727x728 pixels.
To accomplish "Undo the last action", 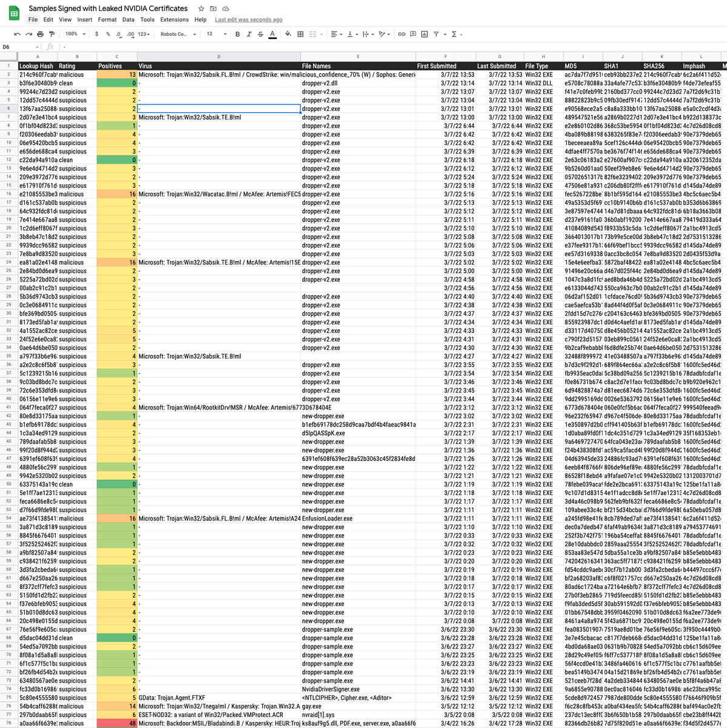I will click(17, 34).
